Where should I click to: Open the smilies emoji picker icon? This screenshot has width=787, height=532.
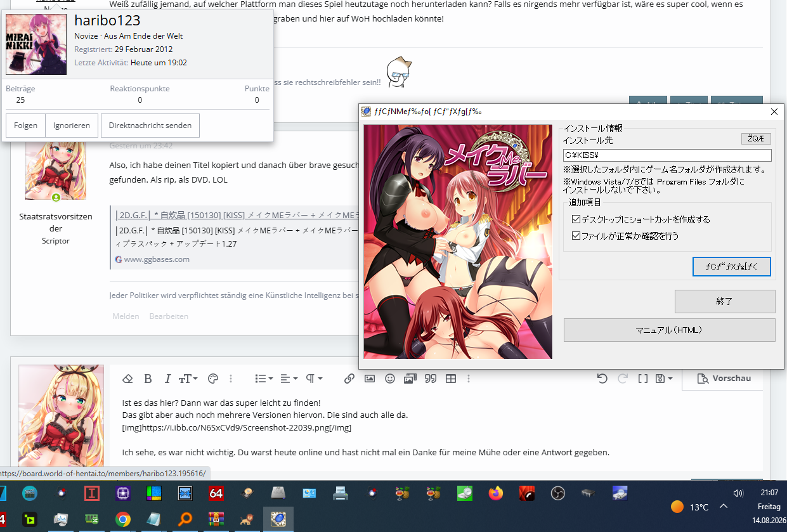coord(390,379)
